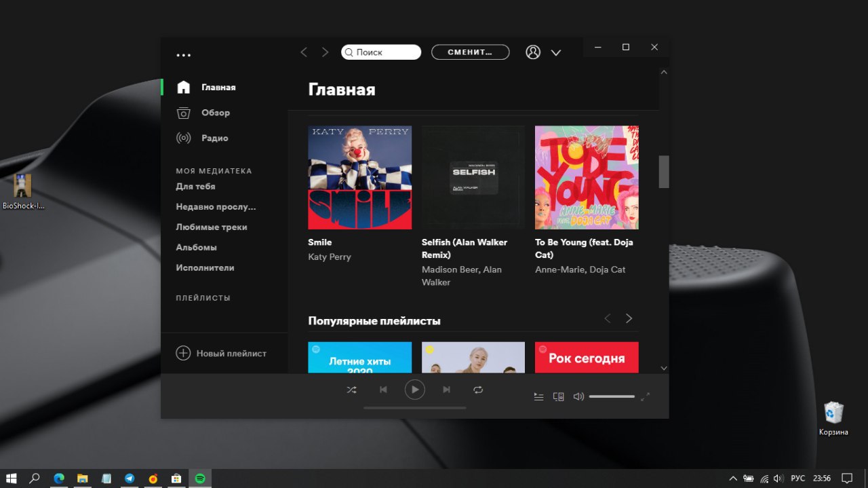The width and height of the screenshot is (868, 488).
Task: Click the Smile title link
Action: (x=320, y=242)
